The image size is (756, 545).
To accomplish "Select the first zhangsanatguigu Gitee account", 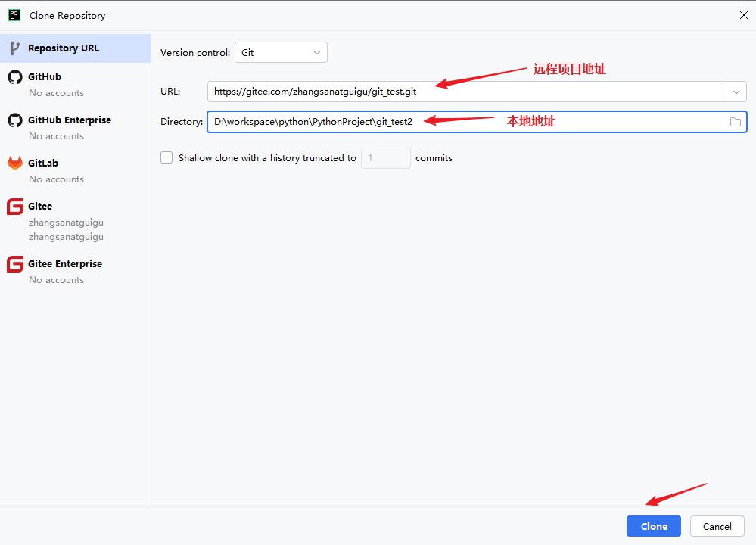I will coord(66,223).
